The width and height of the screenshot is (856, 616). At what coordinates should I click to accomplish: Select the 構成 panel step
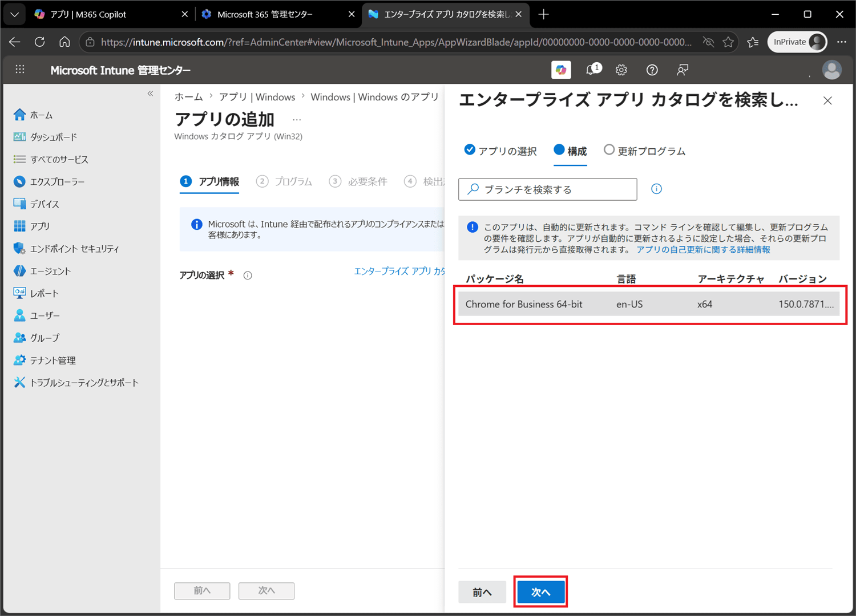coord(570,151)
